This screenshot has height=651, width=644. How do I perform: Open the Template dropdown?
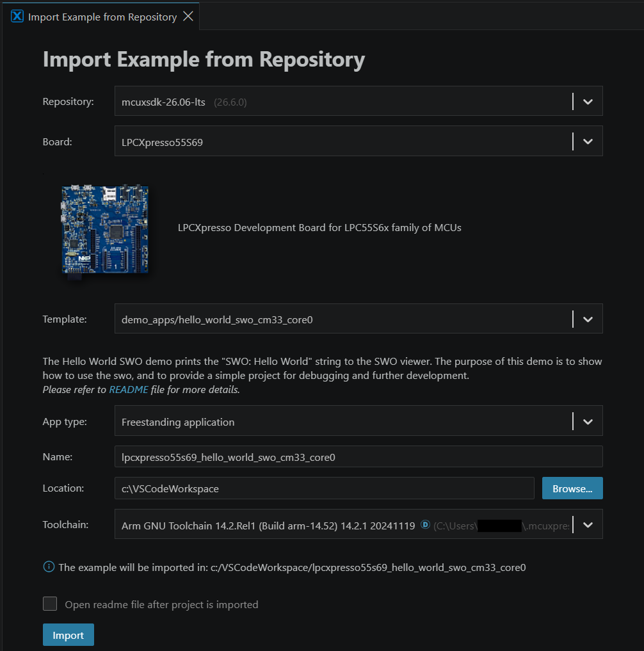358,319
